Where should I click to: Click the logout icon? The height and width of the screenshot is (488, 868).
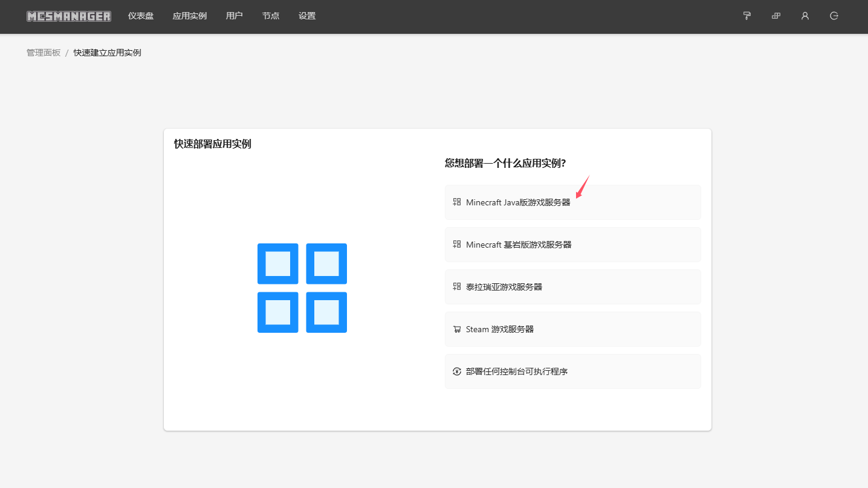(x=834, y=16)
